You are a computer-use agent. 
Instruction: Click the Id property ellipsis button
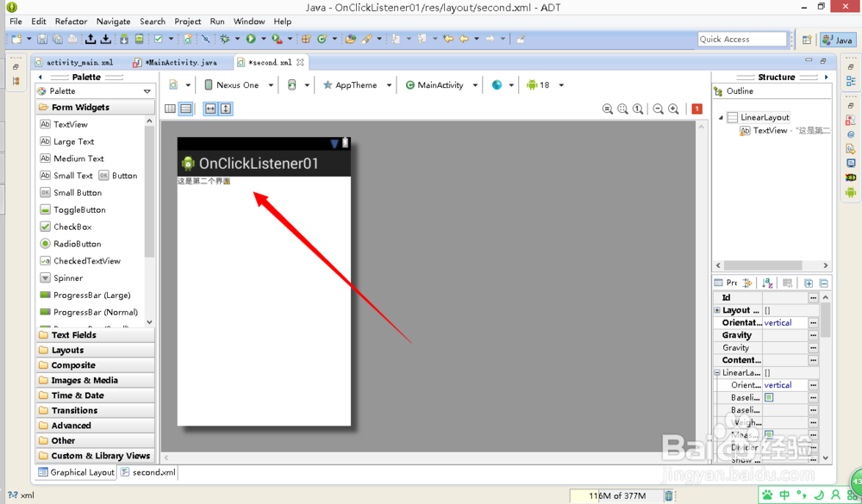coord(813,297)
